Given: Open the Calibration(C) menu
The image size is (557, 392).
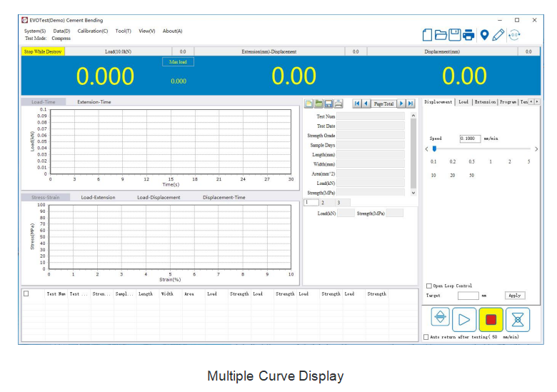Looking at the screenshot, I should 93,31.
